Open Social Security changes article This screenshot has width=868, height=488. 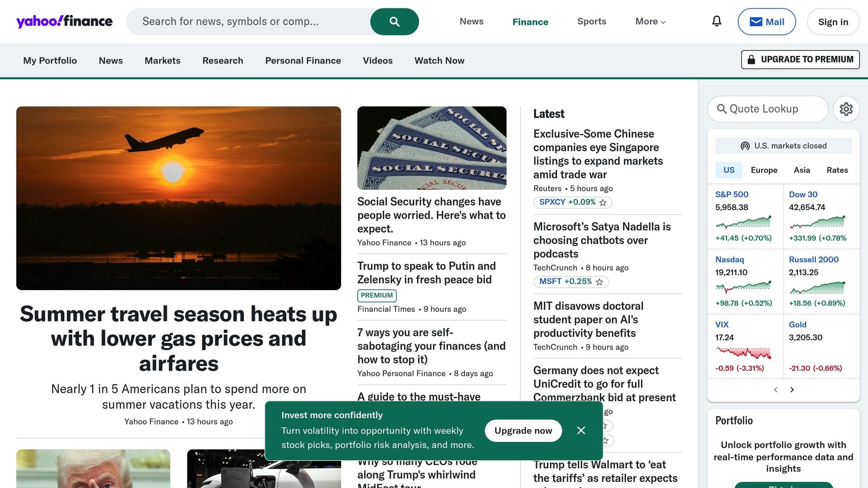(431, 215)
